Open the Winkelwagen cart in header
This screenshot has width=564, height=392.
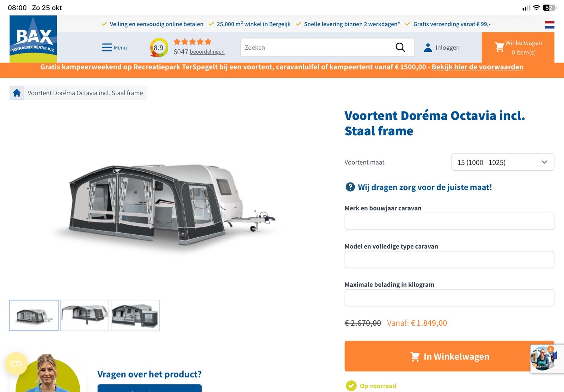pos(518,48)
